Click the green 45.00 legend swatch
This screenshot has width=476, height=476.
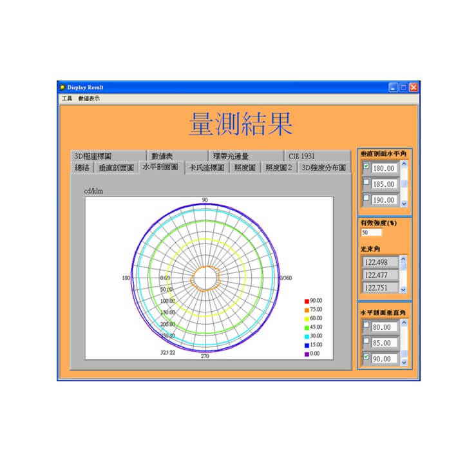pos(307,328)
